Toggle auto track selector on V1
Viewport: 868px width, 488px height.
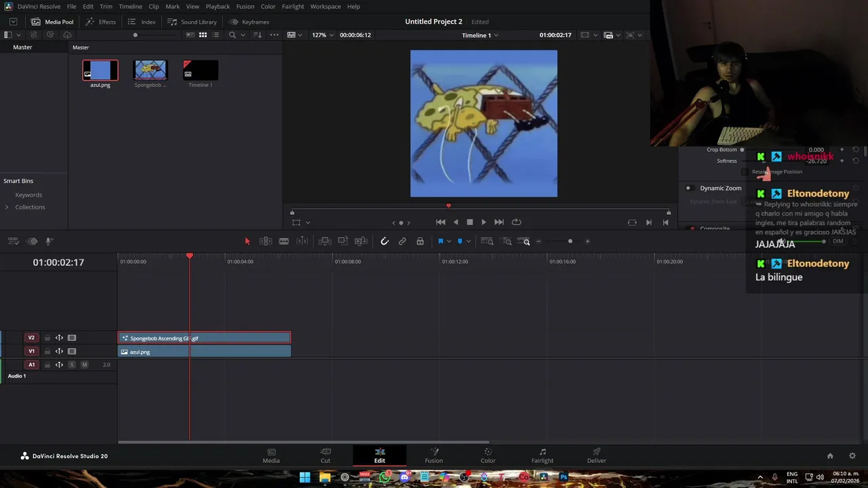[x=59, y=351]
